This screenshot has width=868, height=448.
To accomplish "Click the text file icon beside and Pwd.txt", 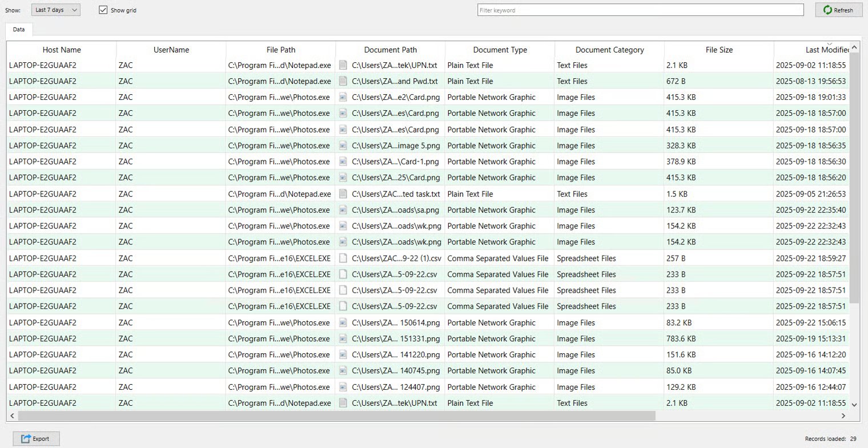I will coord(343,81).
